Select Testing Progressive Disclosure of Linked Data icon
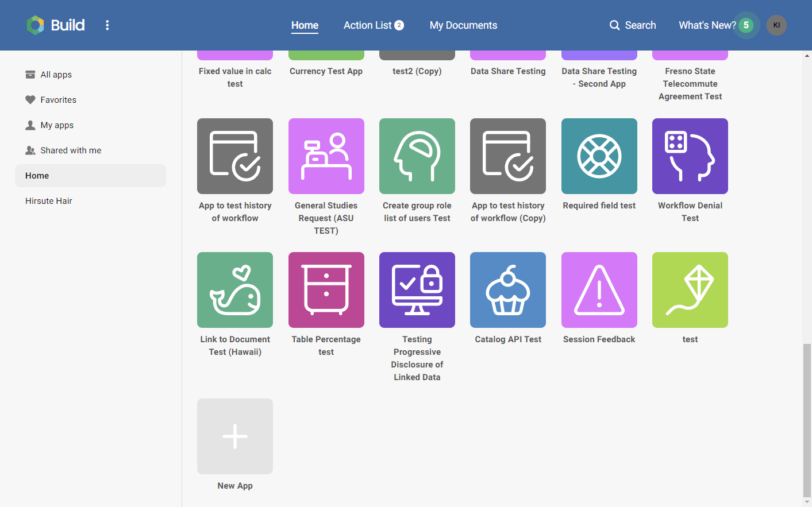 pyautogui.click(x=417, y=289)
